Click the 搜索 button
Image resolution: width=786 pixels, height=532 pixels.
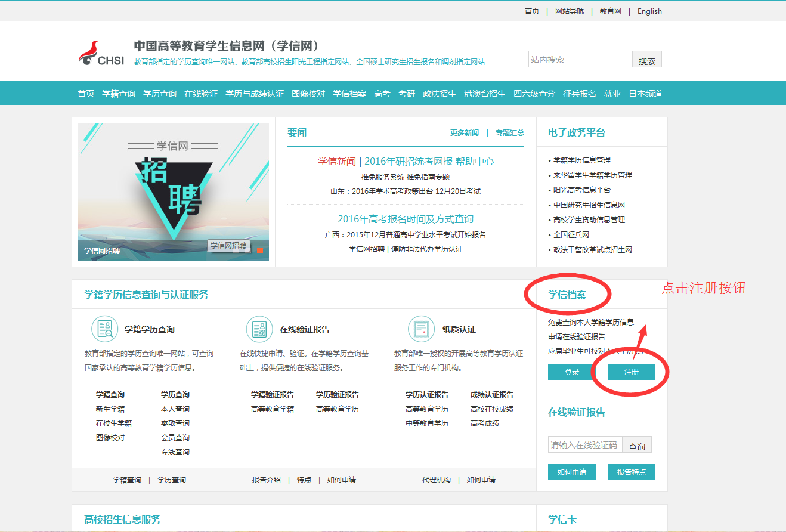(x=647, y=60)
